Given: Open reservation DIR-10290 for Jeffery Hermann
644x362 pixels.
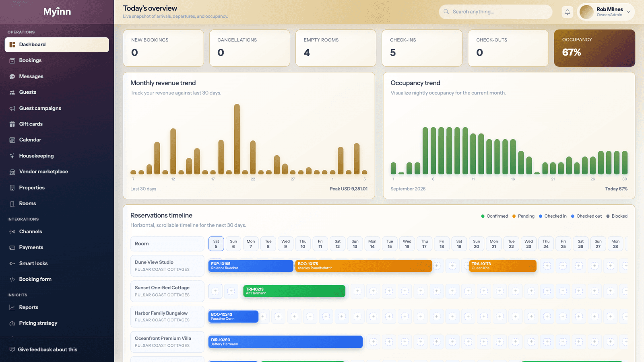Looking at the screenshot, I should pos(285,342).
